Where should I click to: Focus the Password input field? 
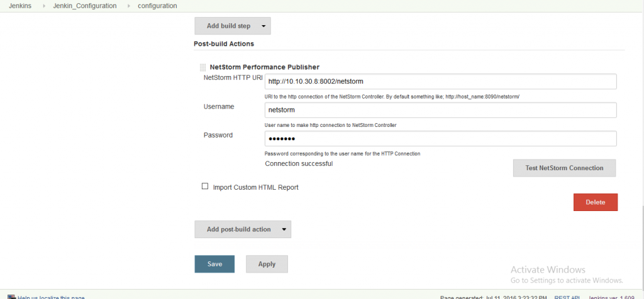click(441, 139)
